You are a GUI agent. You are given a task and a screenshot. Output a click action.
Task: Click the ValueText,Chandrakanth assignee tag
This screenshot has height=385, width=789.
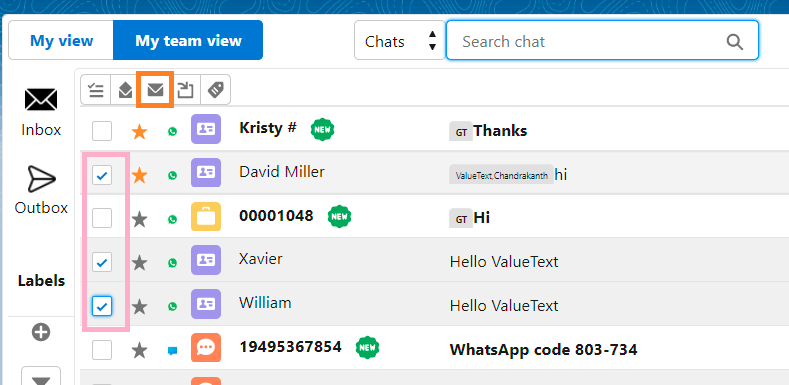[x=501, y=176]
